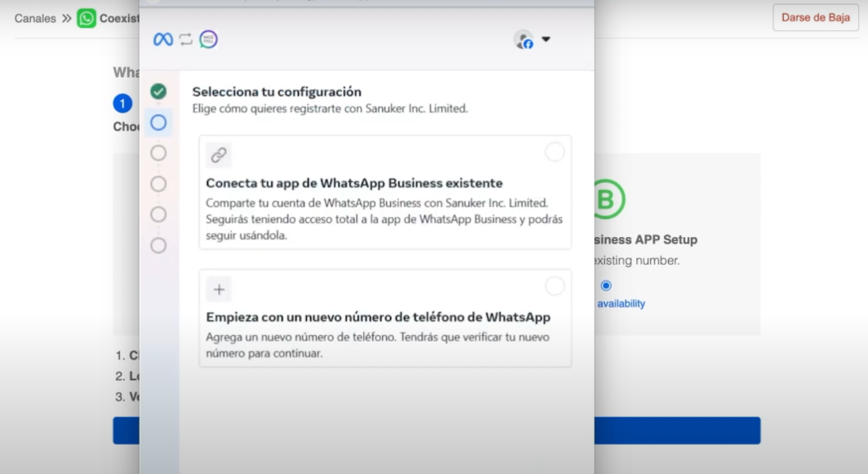This screenshot has height=474, width=868.
Task: Open the 'availability' link in the background page
Action: click(621, 303)
